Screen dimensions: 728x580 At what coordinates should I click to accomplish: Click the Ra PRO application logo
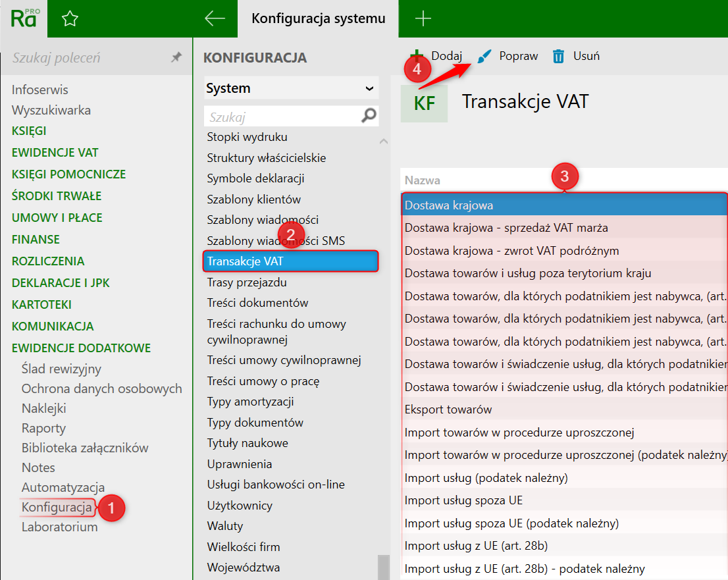pyautogui.click(x=24, y=18)
